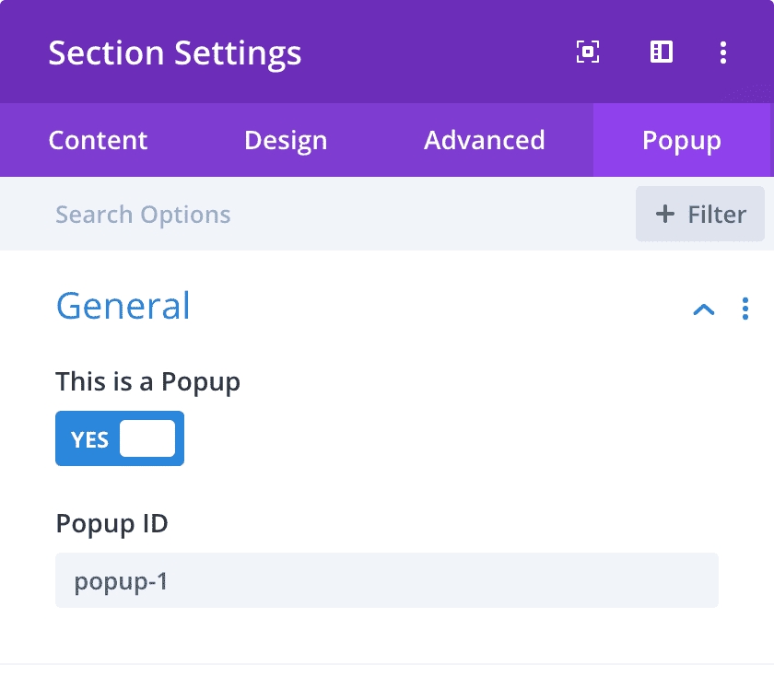Click the white knob of the YES toggle

point(147,438)
